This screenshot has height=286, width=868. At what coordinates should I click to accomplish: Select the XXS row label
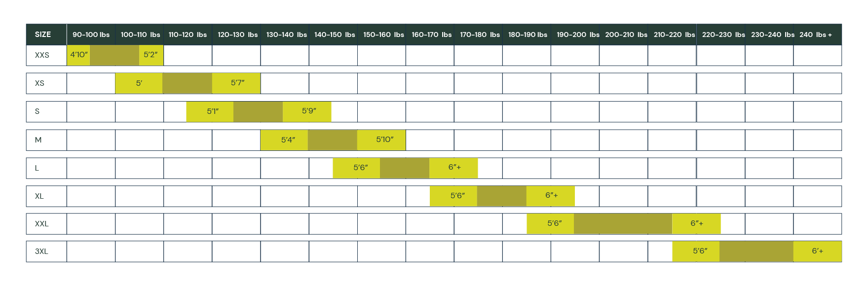pos(42,55)
